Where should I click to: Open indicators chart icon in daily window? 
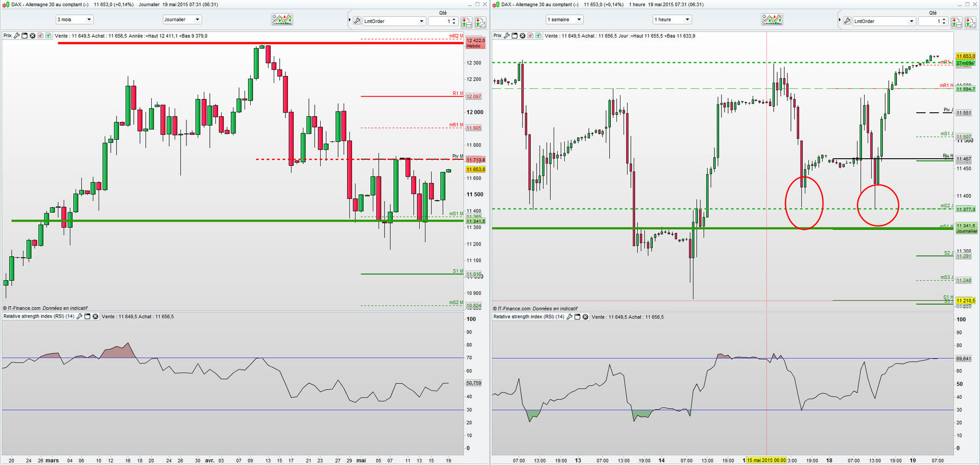pyautogui.click(x=282, y=20)
